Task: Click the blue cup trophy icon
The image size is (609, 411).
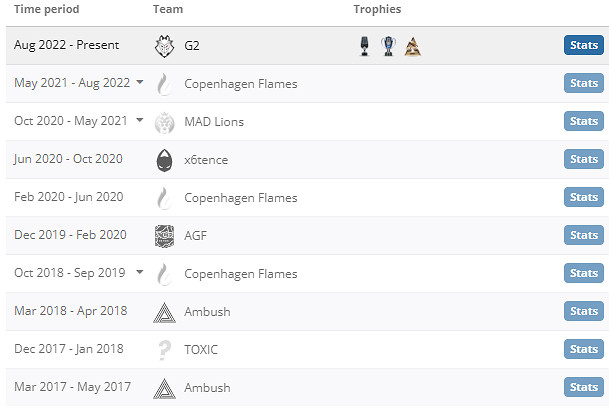Action: click(x=388, y=46)
